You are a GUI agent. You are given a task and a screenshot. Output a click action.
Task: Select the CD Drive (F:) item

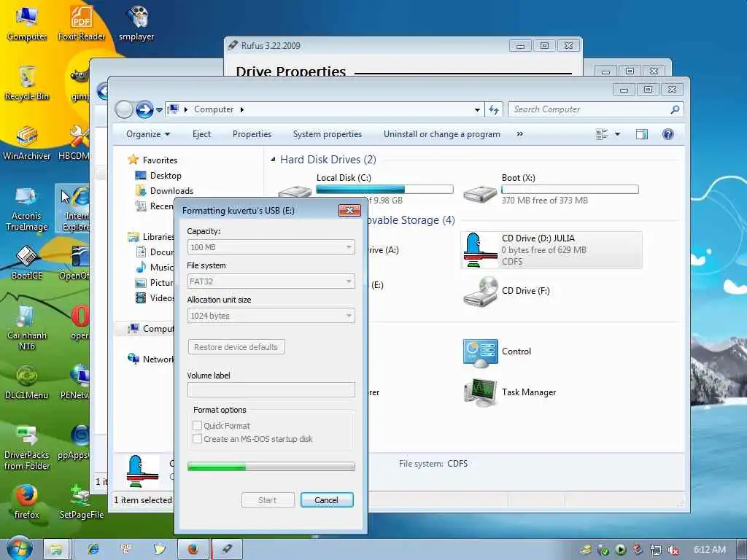click(x=507, y=291)
